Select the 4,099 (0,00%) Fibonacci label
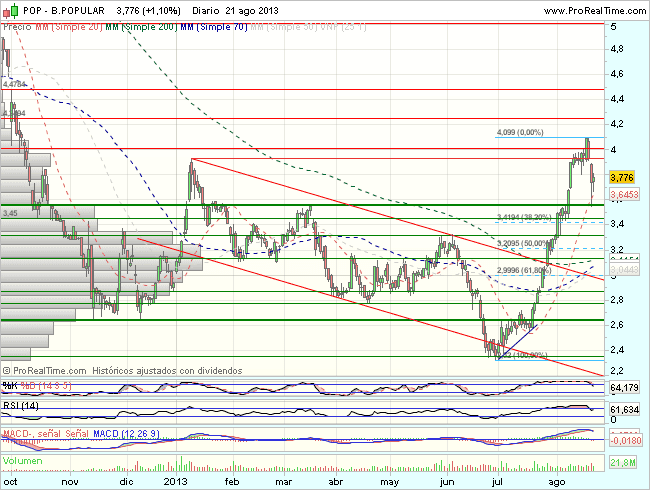The height and width of the screenshot is (490, 650). (520, 132)
